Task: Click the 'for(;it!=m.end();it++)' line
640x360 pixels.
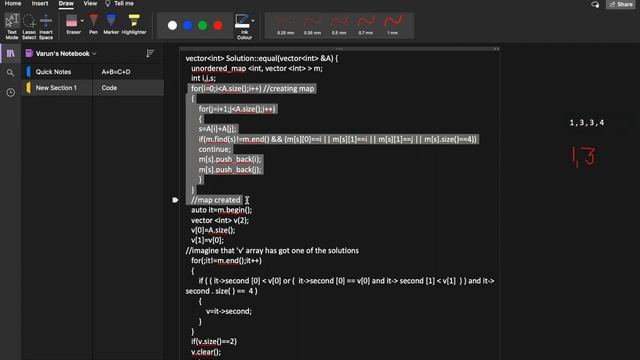Action: click(227, 261)
